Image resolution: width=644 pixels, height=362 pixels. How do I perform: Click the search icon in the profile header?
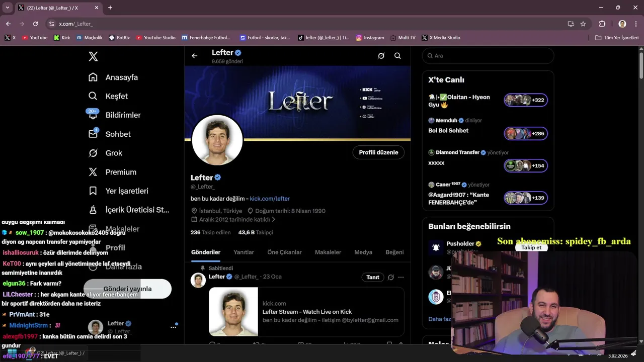tap(397, 56)
